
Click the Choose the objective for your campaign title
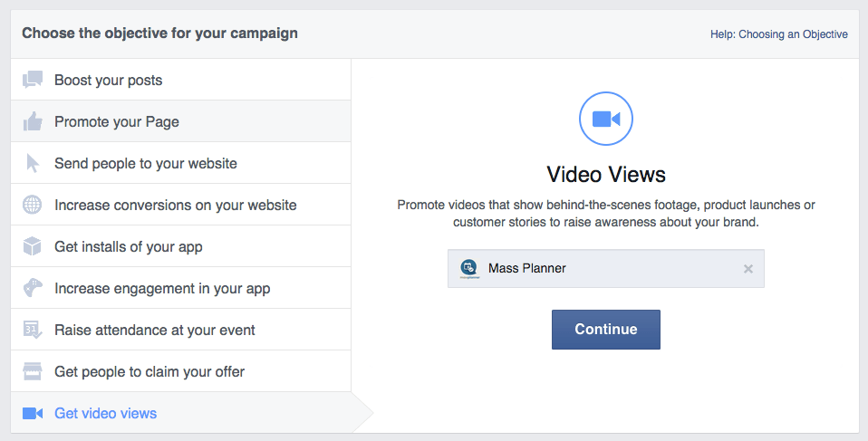pos(159,34)
